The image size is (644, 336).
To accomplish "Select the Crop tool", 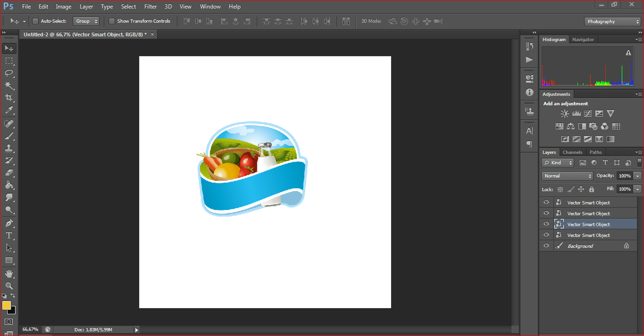I will [x=9, y=98].
